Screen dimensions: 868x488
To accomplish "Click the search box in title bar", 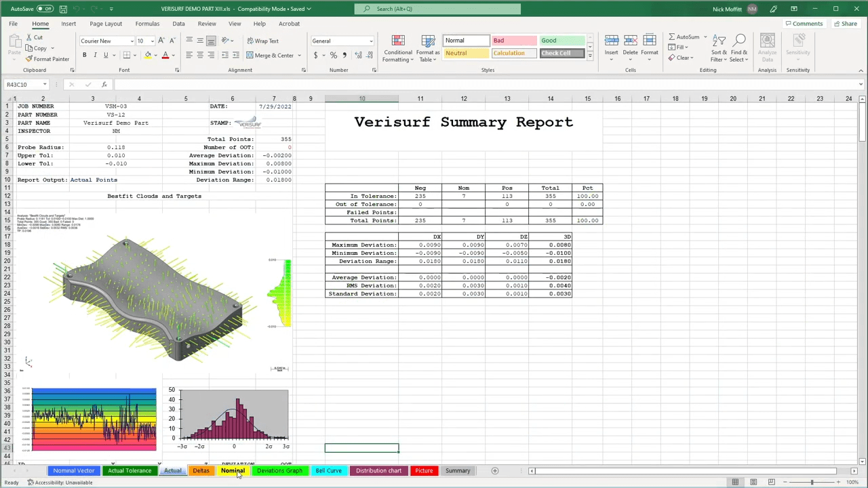I will pyautogui.click(x=437, y=9).
